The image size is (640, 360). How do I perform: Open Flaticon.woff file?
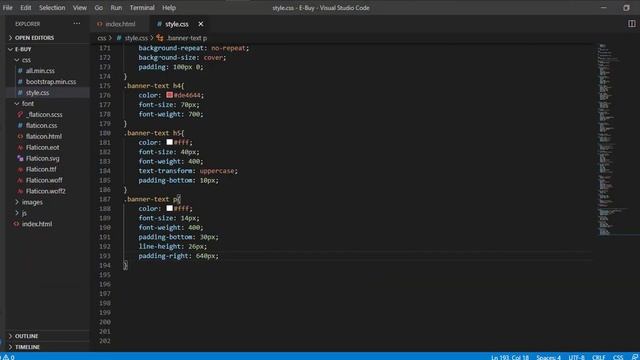[x=44, y=180]
